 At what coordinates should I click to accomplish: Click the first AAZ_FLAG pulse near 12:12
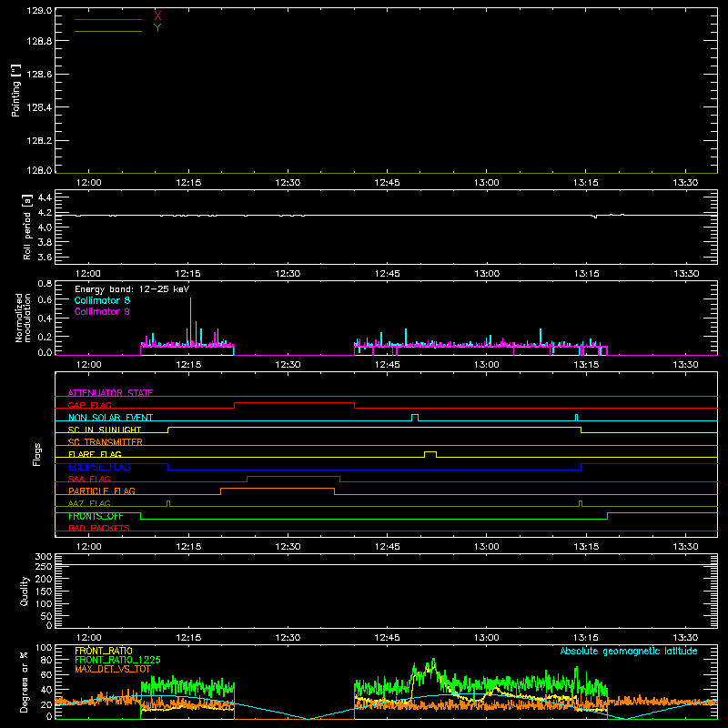pos(168,501)
